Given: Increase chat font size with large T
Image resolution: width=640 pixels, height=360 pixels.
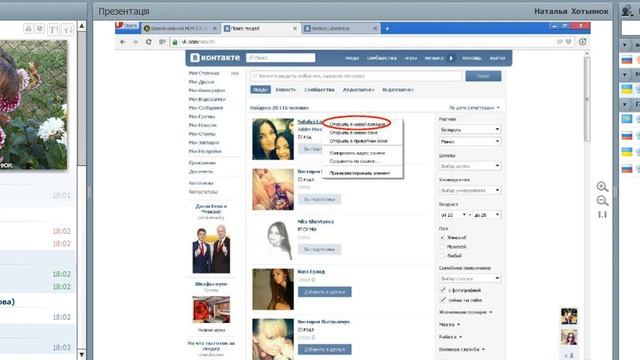Looking at the screenshot, I should click(x=53, y=29).
